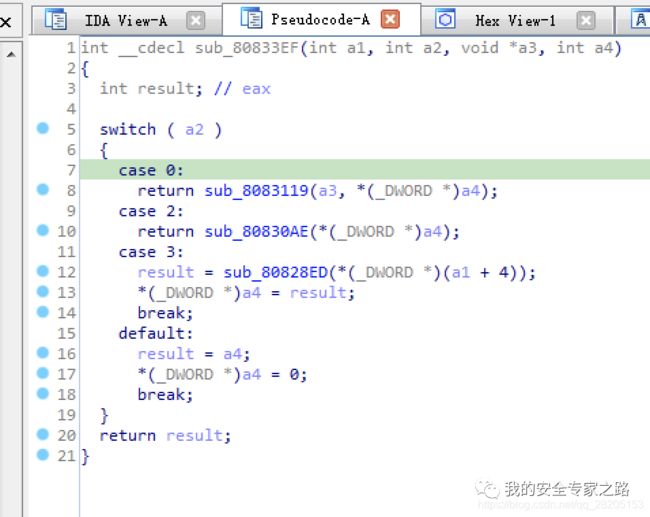
Task: Click '(a1 + 4)' expression on line 12
Action: coord(480,273)
